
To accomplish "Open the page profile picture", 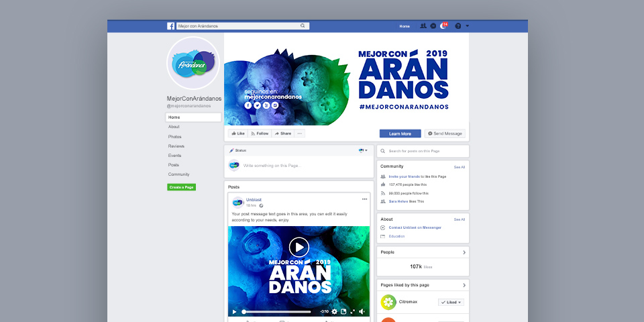I will [x=193, y=63].
